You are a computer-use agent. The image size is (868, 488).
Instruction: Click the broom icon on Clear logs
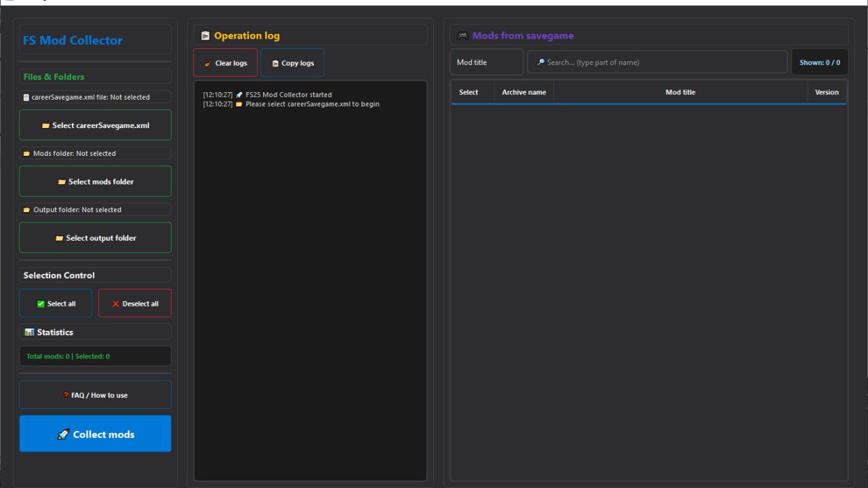click(x=208, y=62)
